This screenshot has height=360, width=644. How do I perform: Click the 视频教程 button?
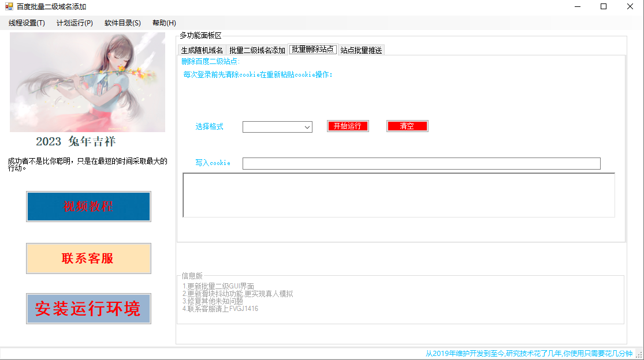pos(88,206)
